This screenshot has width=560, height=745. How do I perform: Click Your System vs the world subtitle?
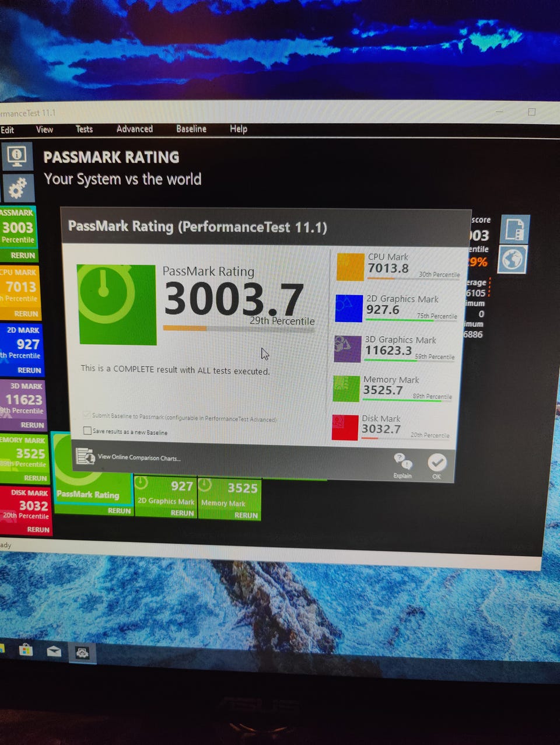123,179
